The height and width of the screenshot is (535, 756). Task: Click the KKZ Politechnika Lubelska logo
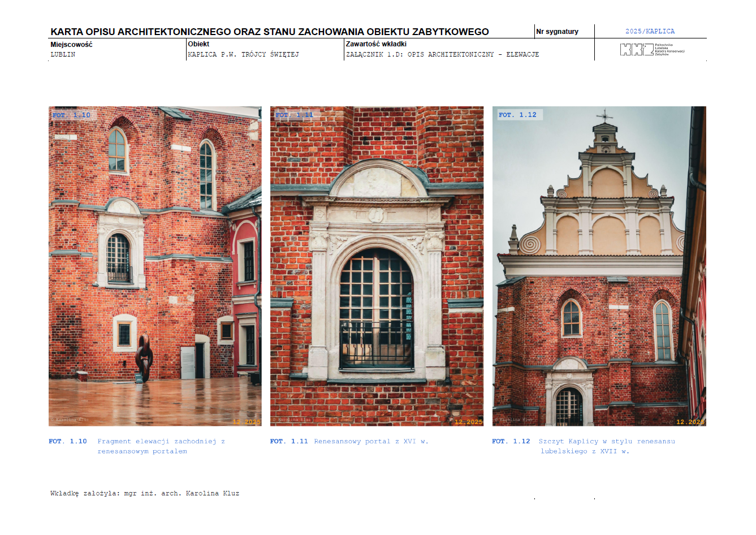click(653, 50)
